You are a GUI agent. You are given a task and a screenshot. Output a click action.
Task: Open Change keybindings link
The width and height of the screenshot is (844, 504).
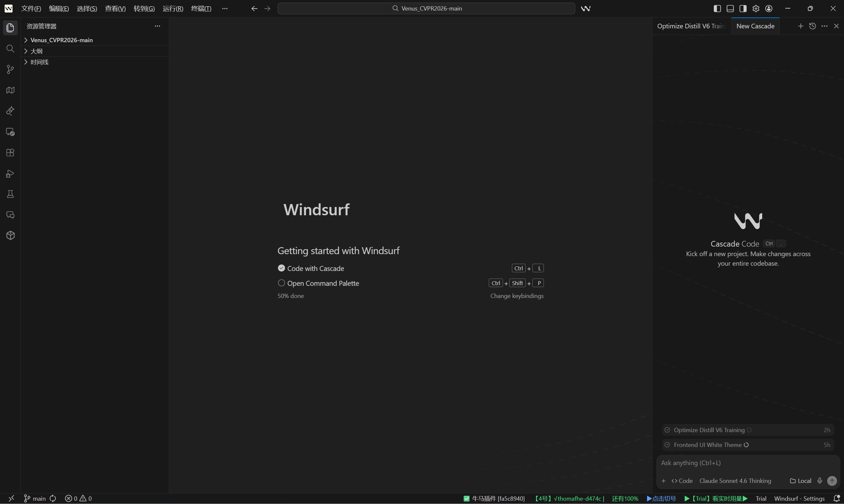tap(517, 296)
